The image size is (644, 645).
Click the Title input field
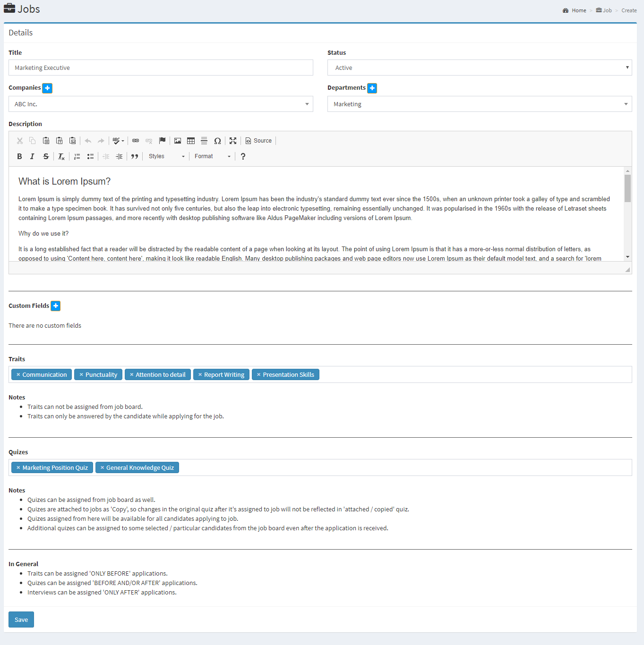pos(161,68)
